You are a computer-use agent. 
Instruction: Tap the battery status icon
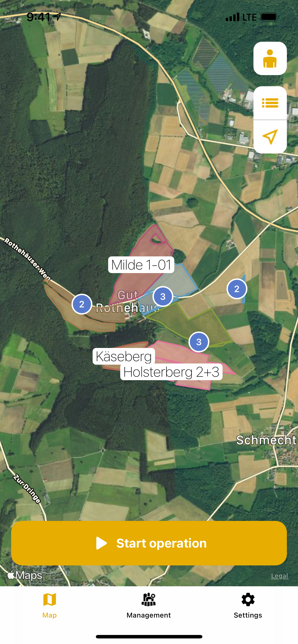[269, 17]
